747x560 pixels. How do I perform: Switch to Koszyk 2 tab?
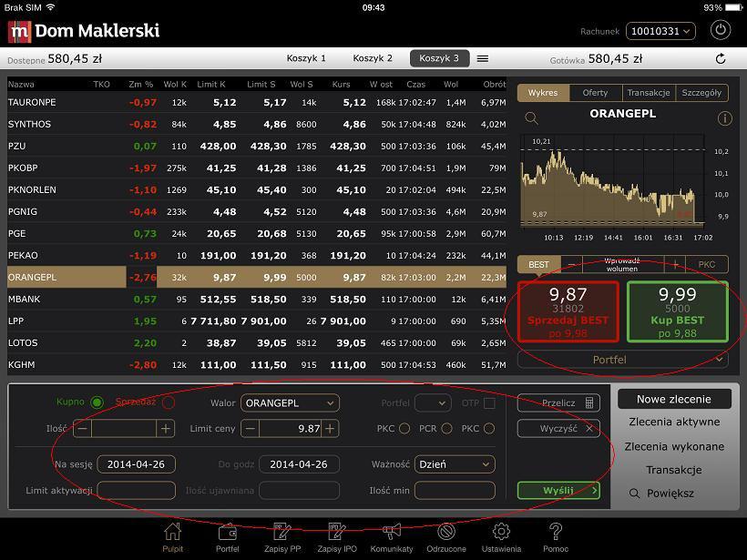pos(373,58)
